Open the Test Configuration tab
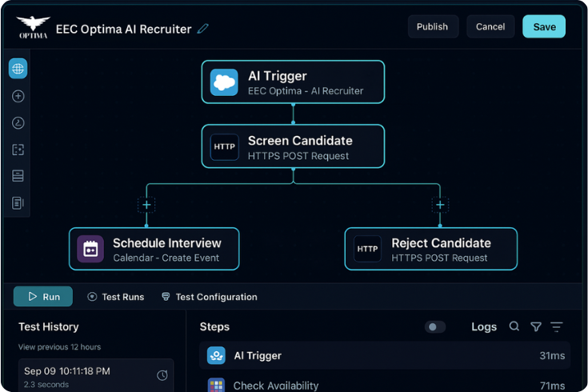The height and width of the screenshot is (392, 588). point(210,297)
